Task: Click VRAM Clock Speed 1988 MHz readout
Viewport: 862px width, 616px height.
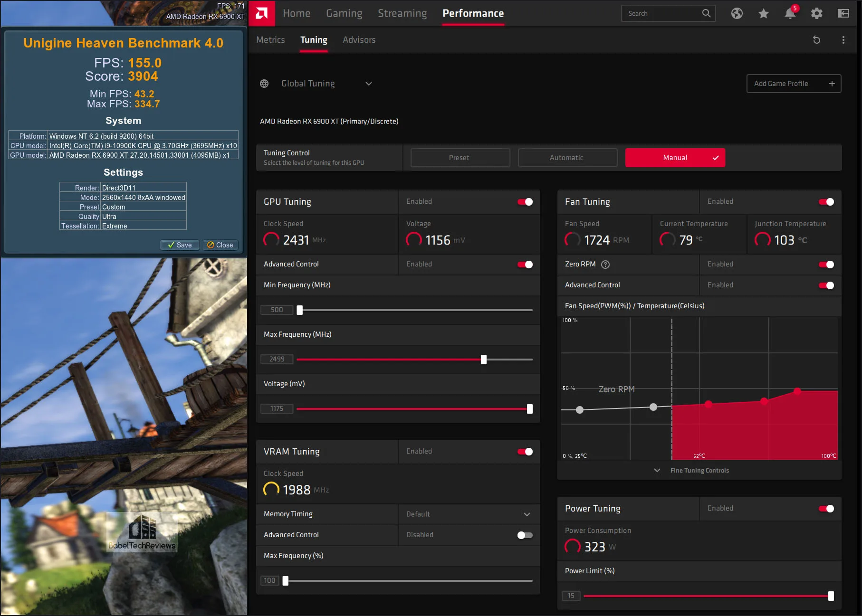Action: [x=296, y=490]
